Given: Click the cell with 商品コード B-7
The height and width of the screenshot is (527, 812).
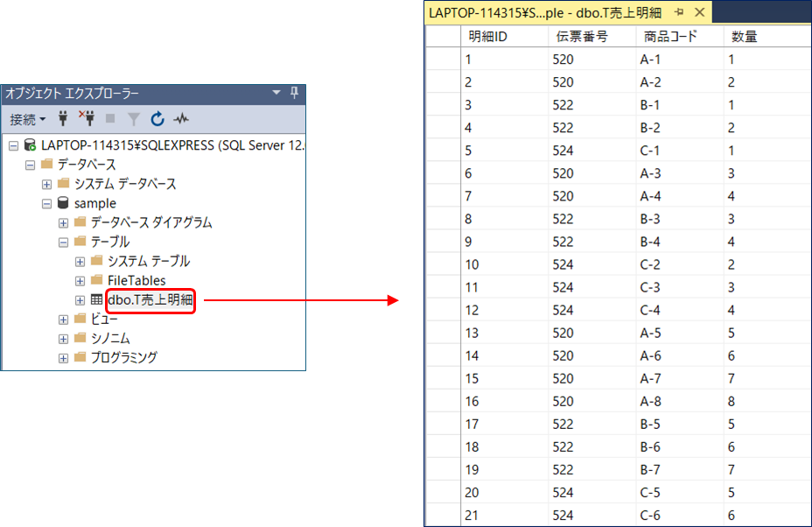Looking at the screenshot, I should click(x=679, y=469).
